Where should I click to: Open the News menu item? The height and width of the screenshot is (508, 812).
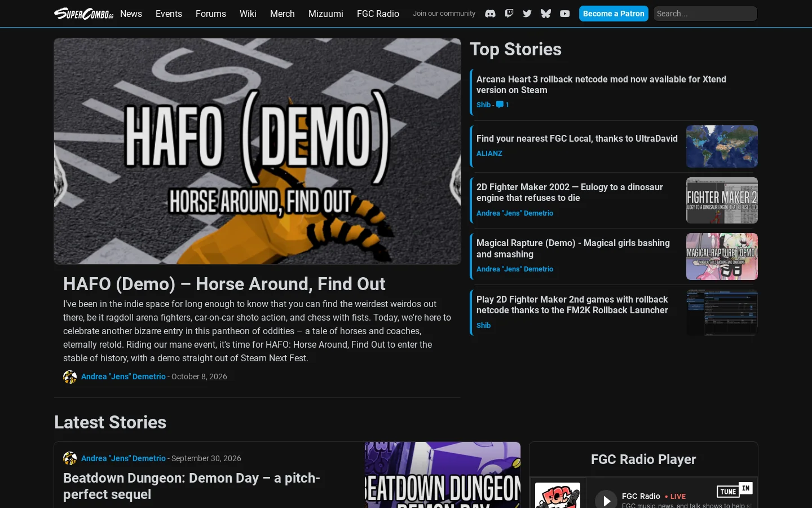point(131,14)
